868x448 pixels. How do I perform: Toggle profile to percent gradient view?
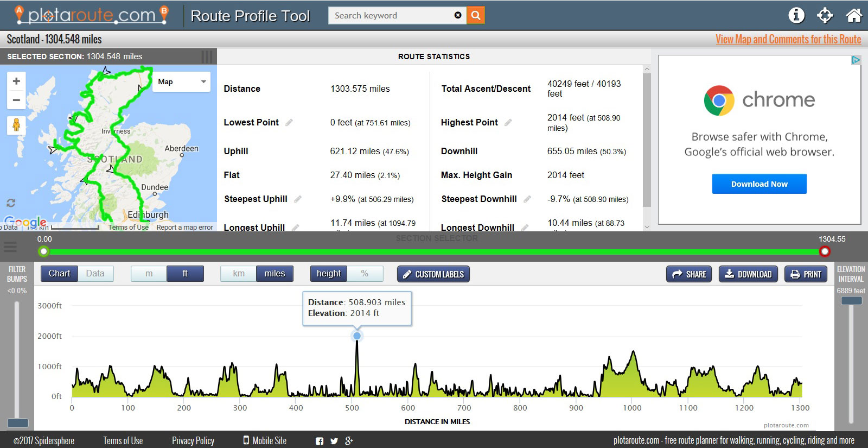point(365,274)
